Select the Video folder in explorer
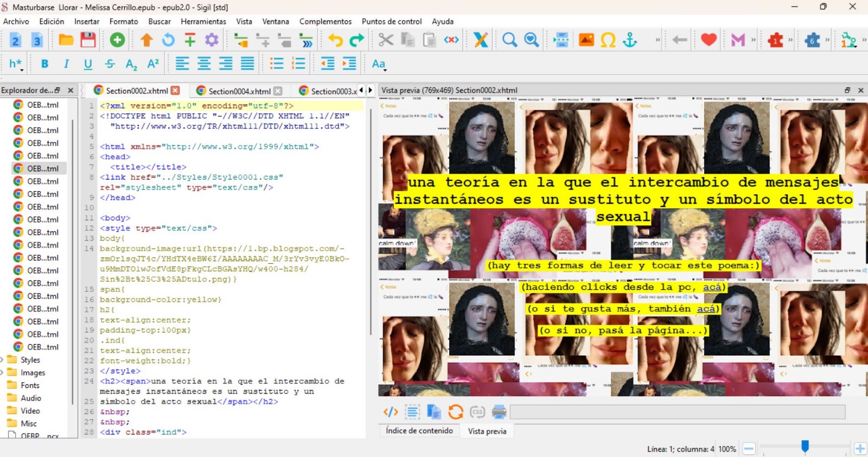This screenshot has height=457, width=868. coord(30,411)
